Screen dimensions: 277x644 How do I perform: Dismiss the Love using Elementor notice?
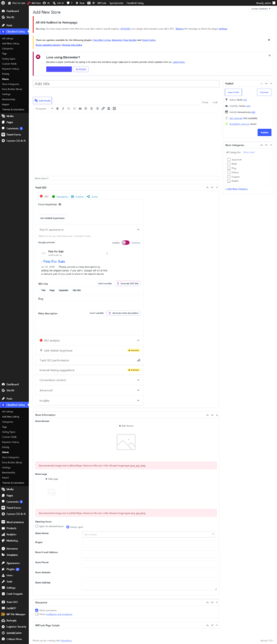269,55
